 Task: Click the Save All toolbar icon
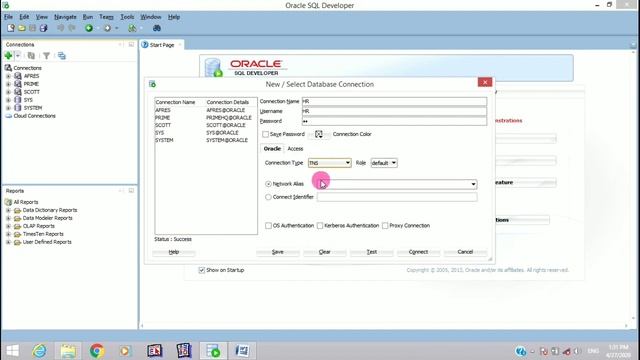[x=43, y=28]
